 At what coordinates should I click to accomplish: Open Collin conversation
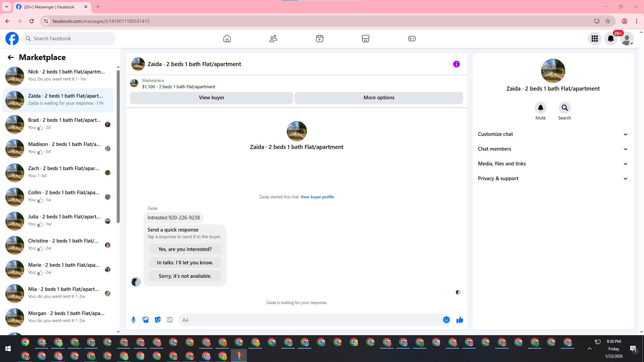pos(58,196)
